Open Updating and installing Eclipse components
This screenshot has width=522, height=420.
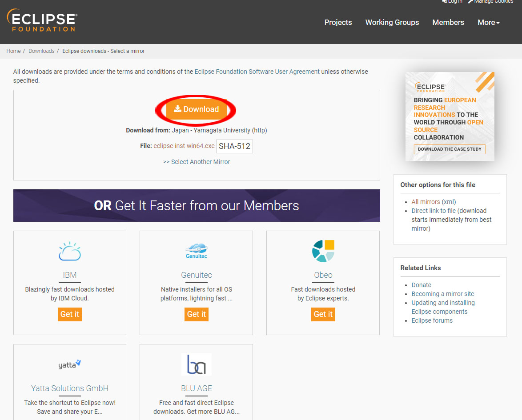443,307
